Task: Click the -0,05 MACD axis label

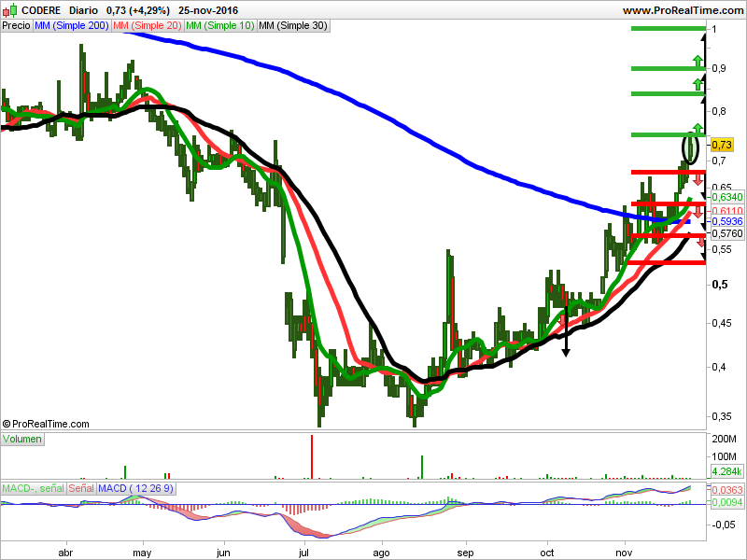Action: point(724,525)
